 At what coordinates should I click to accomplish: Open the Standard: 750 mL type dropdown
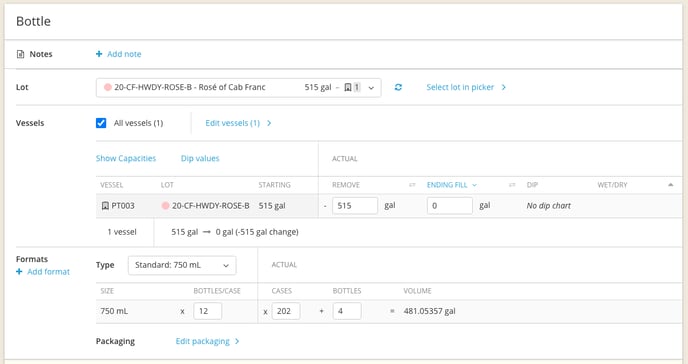click(182, 265)
